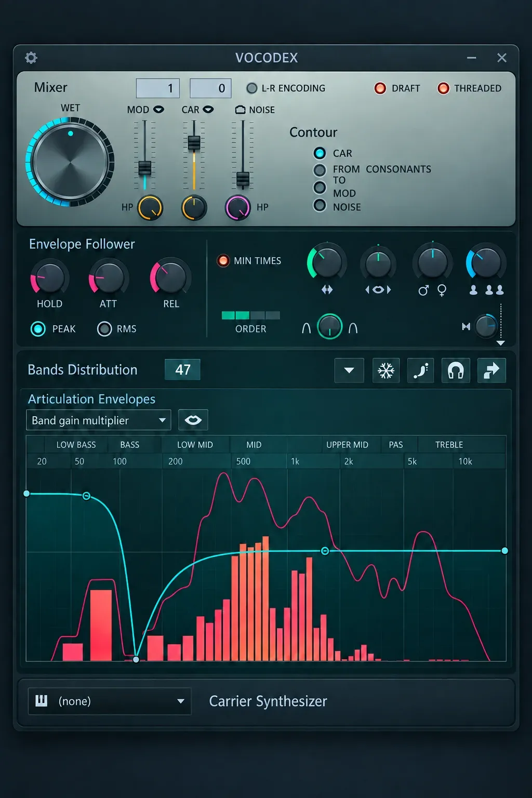
Task: Select the MOD contour radio button
Action: (320, 188)
